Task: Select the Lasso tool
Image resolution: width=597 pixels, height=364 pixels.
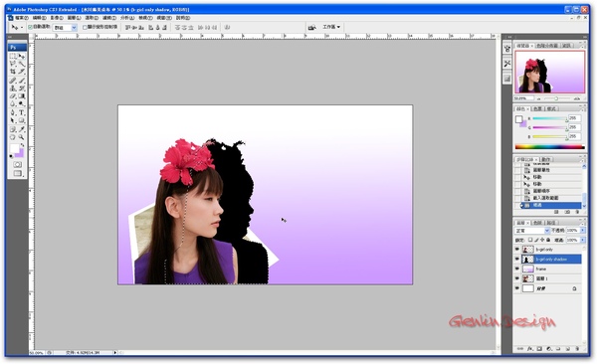Action: [x=13, y=64]
